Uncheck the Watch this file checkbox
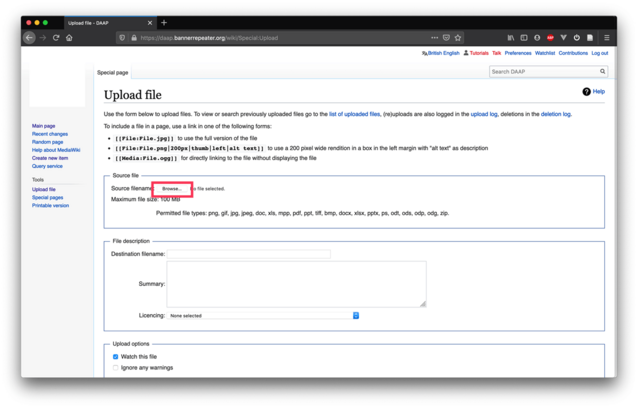 point(115,356)
